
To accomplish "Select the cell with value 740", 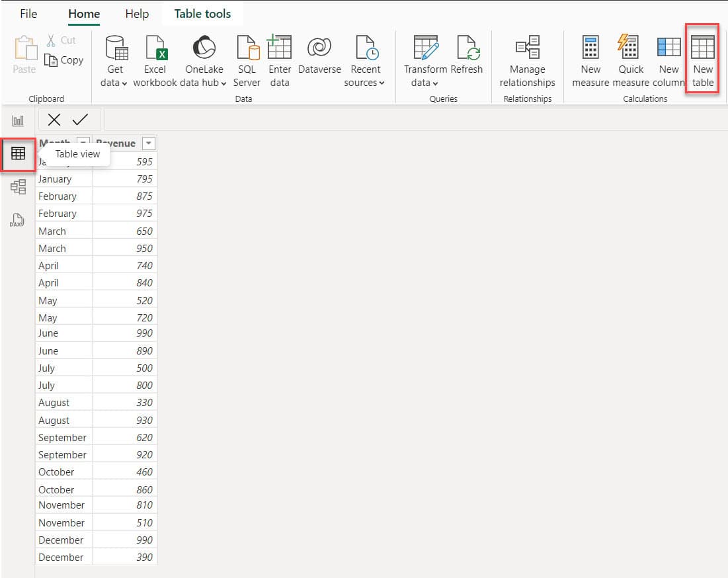I will click(125, 266).
